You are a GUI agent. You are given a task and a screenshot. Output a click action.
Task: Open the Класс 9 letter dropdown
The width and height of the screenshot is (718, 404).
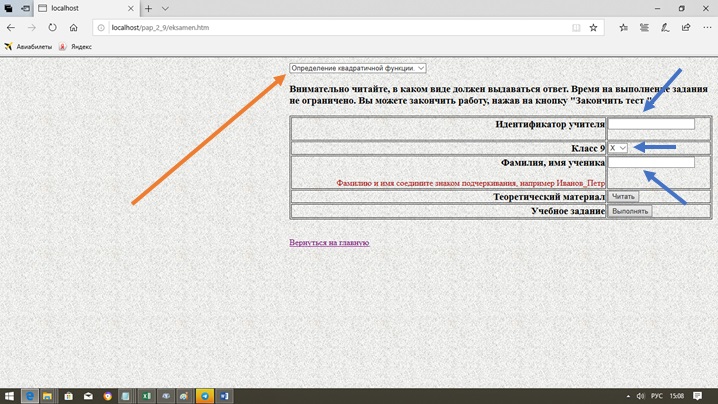coord(618,148)
